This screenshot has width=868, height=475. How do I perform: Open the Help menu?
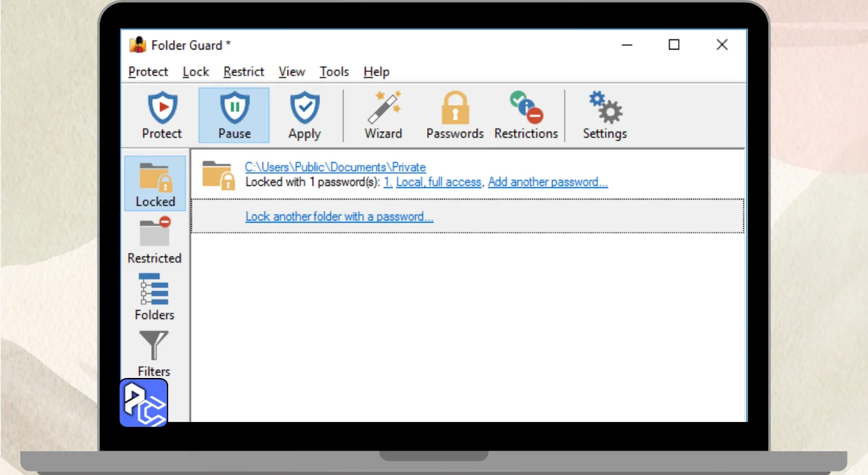[x=376, y=72]
